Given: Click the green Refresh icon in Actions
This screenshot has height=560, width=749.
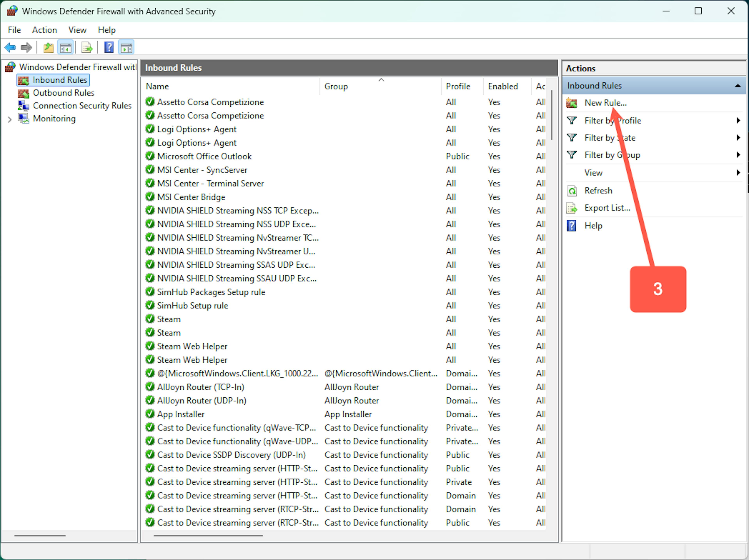Looking at the screenshot, I should [572, 191].
